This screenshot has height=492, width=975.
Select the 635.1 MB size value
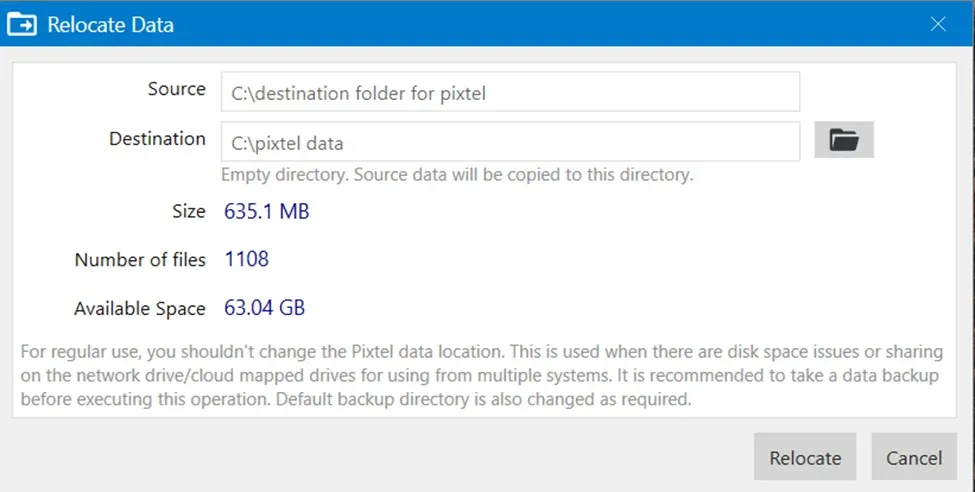(267, 211)
